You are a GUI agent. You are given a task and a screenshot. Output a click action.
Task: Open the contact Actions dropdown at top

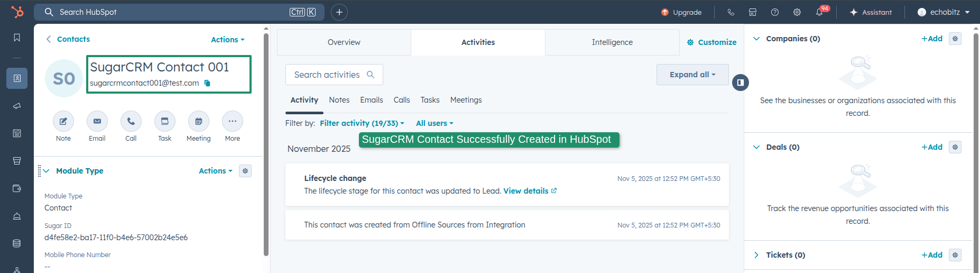click(x=228, y=40)
